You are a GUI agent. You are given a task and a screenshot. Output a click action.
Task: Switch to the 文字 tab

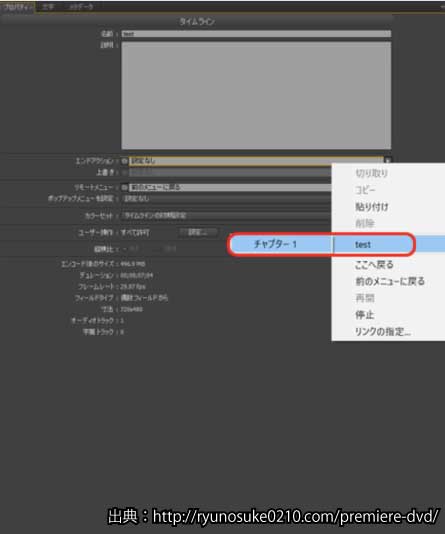[x=48, y=7]
